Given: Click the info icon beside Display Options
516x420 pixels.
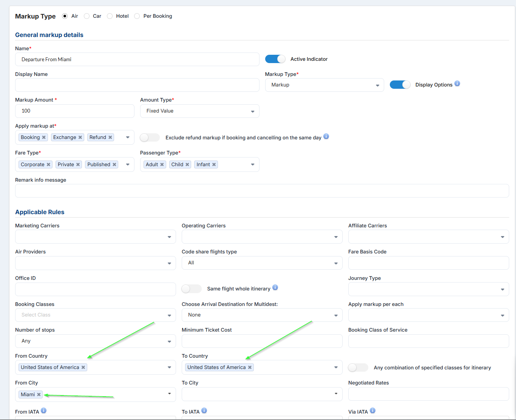Looking at the screenshot, I should click(x=457, y=83).
